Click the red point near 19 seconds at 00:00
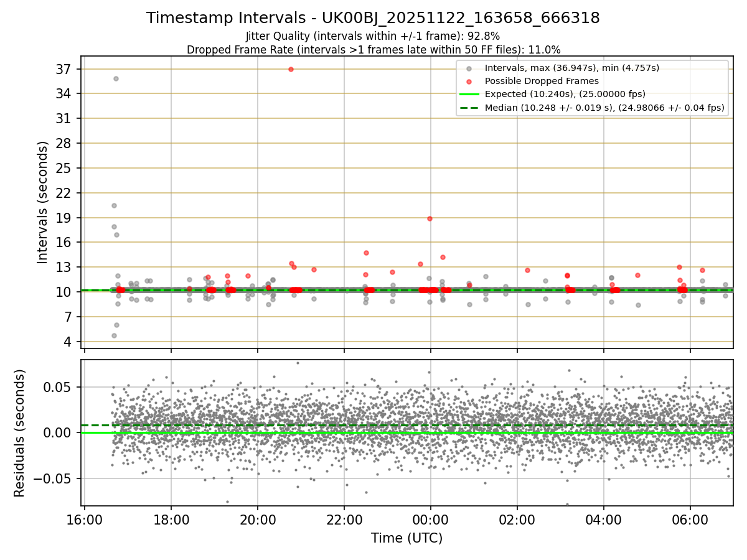747x560 pixels. pyautogui.click(x=430, y=218)
